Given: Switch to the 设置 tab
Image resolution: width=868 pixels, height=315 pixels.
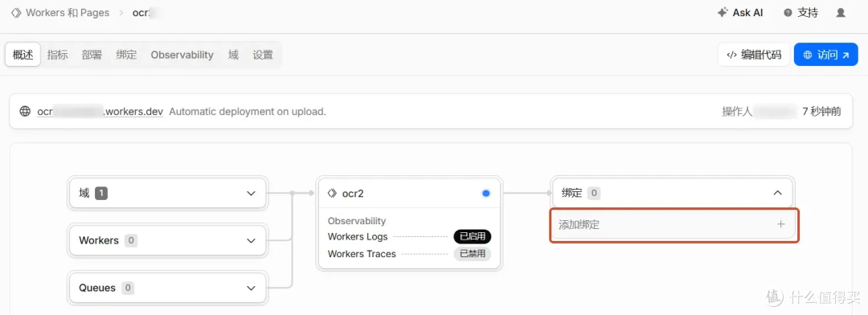Looking at the screenshot, I should (x=263, y=55).
